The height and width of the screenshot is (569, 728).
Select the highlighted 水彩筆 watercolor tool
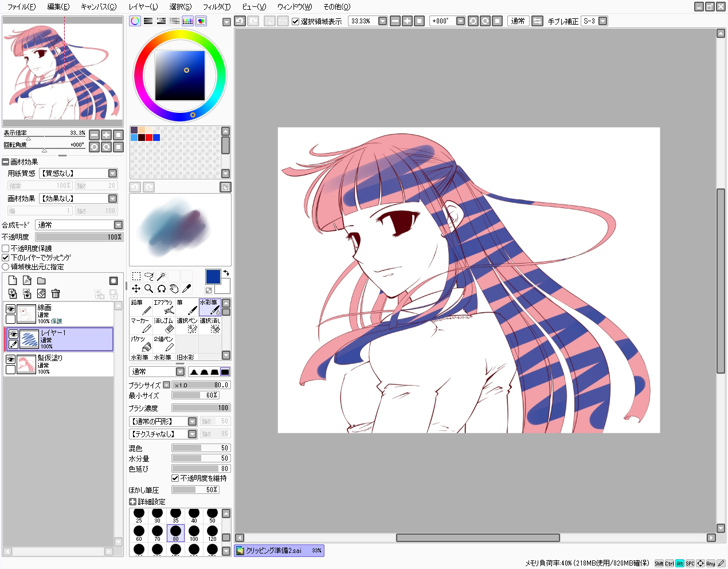pyautogui.click(x=210, y=307)
